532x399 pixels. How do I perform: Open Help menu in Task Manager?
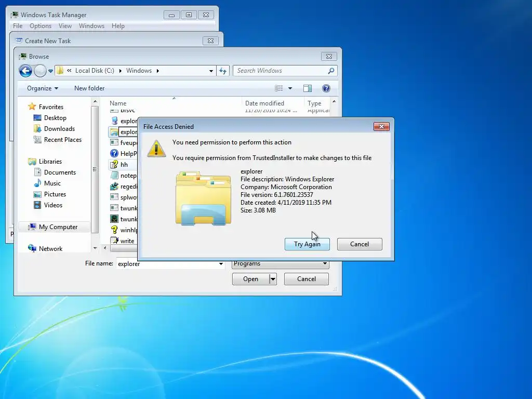[118, 26]
